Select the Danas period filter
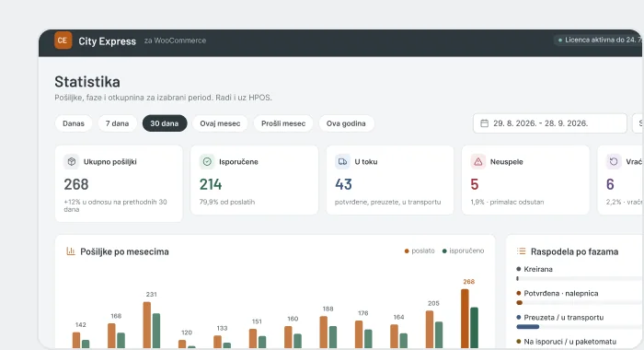Screen dimensions: 644x350 pos(74,123)
